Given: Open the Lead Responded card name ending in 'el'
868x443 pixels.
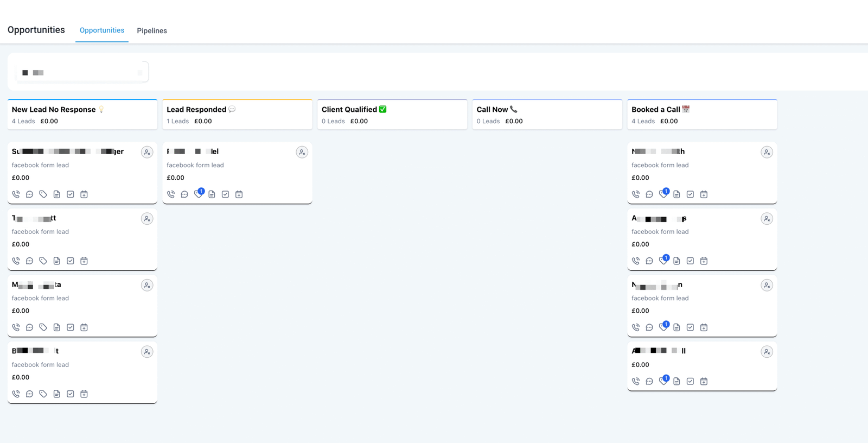Looking at the screenshot, I should pos(193,151).
